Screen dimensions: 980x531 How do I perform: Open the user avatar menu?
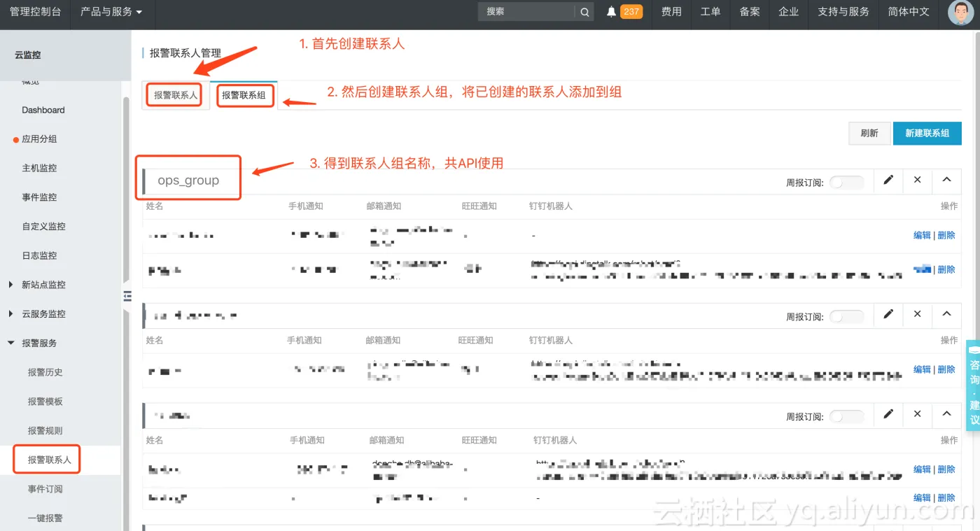(960, 13)
